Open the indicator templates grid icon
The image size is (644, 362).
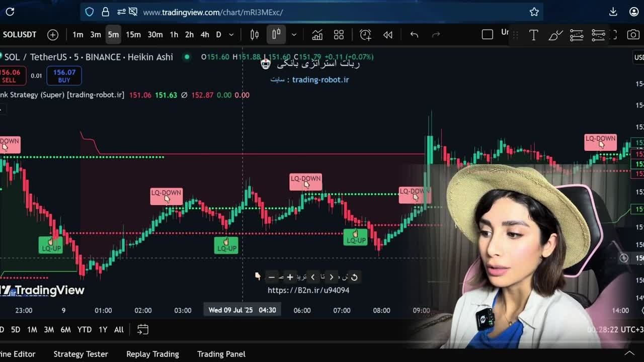pos(339,35)
